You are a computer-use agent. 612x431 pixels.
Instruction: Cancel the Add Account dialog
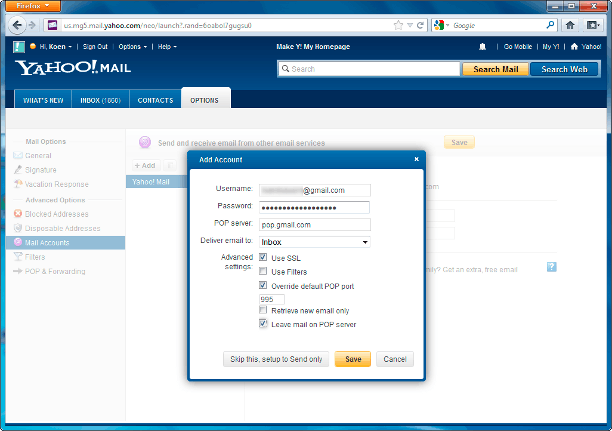click(x=395, y=359)
